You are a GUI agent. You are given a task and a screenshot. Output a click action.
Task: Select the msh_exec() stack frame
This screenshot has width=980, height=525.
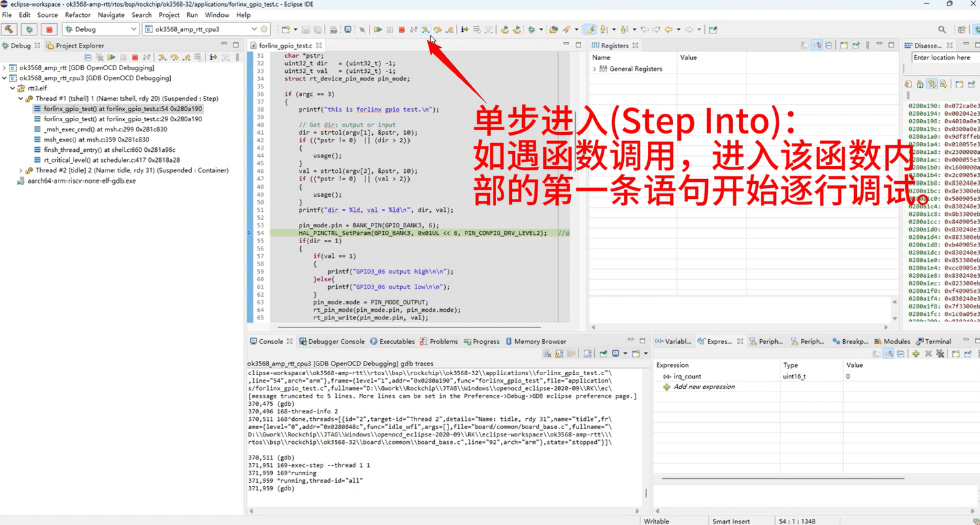101,140
